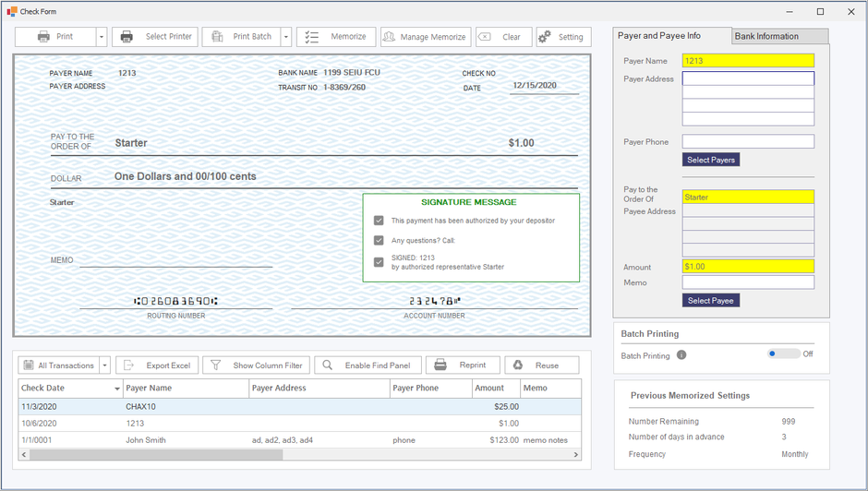
Task: Click the Pay to the Order Of field
Action: click(749, 198)
